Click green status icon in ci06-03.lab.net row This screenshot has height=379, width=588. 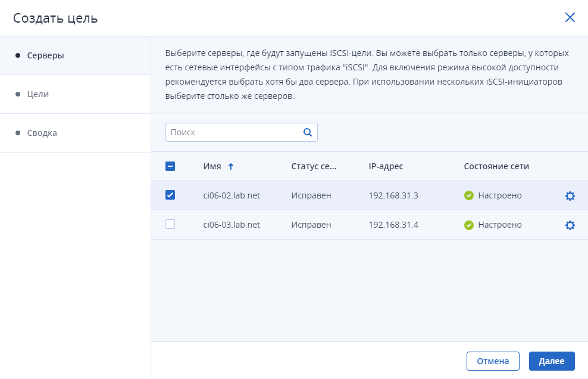pos(469,225)
